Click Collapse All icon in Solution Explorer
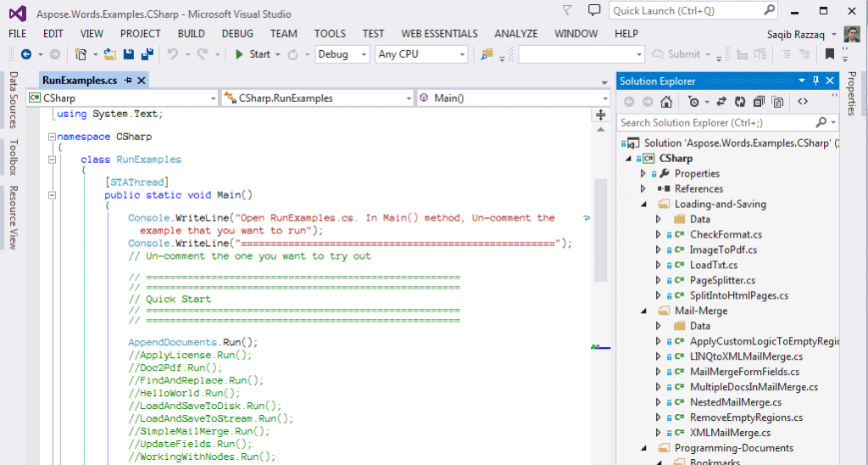The height and width of the screenshot is (465, 868). [x=759, y=102]
